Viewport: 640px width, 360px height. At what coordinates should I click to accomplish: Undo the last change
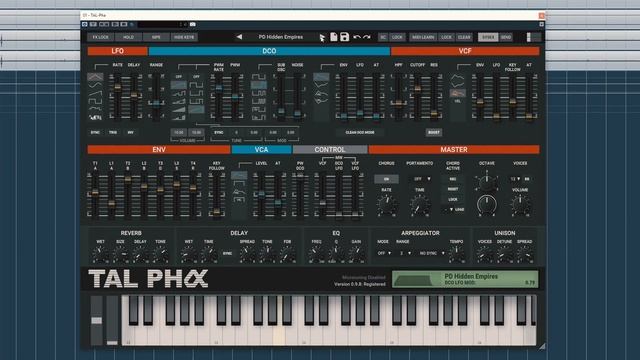pyautogui.click(x=357, y=37)
